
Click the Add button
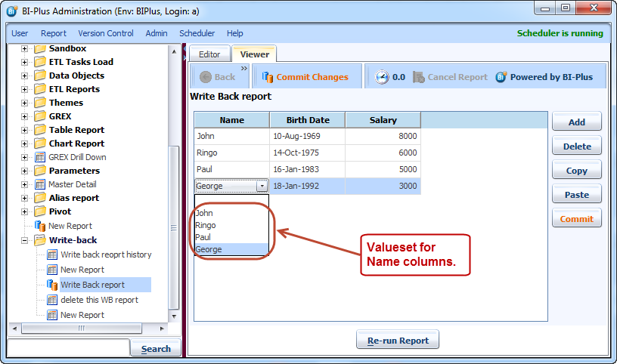[x=576, y=122]
